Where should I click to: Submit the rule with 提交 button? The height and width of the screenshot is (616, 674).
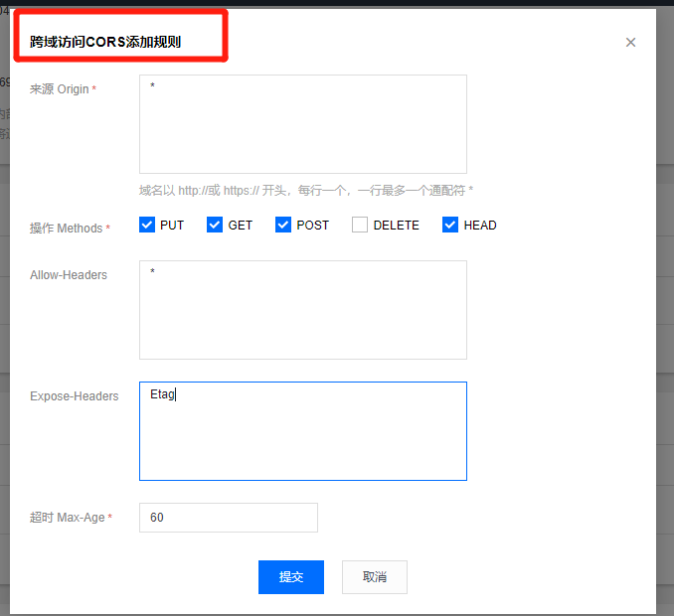point(291,577)
